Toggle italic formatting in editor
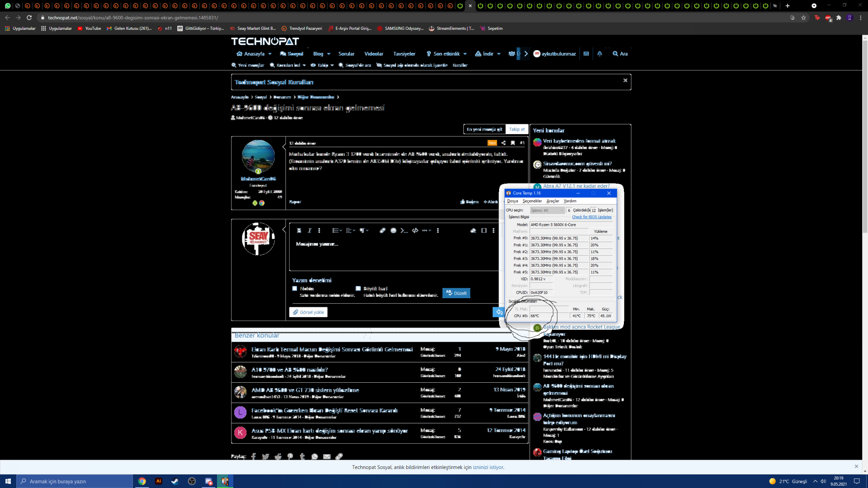This screenshot has height=488, width=868. pyautogui.click(x=310, y=230)
